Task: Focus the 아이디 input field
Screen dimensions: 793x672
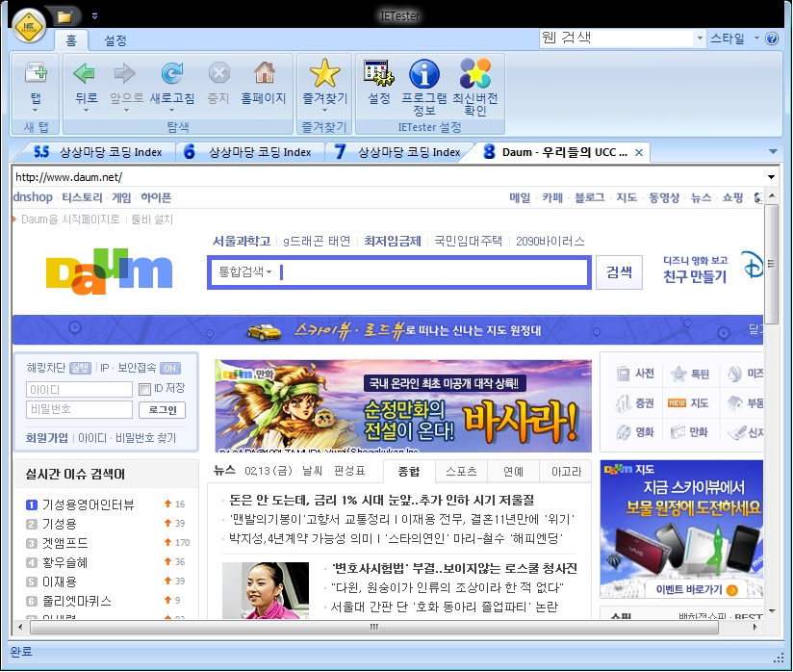Action: pyautogui.click(x=79, y=390)
